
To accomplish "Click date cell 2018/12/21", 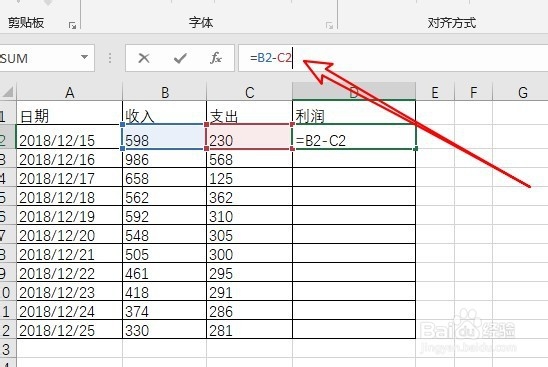I will pyautogui.click(x=70, y=253).
